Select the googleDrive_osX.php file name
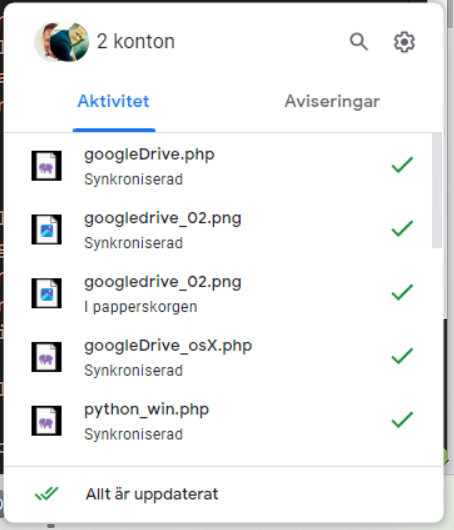 click(x=168, y=346)
